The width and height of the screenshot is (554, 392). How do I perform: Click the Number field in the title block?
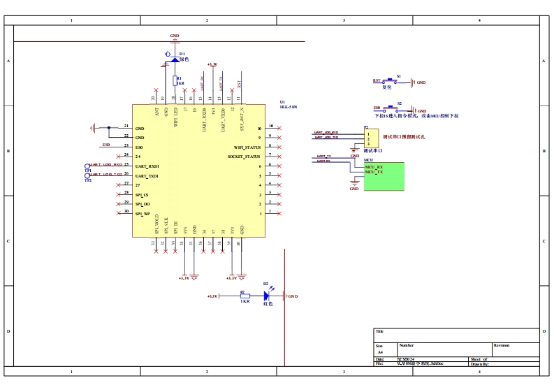click(445, 349)
